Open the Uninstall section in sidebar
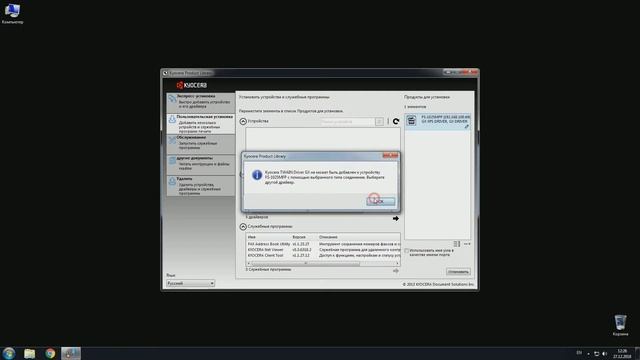640x360 pixels. [200, 186]
